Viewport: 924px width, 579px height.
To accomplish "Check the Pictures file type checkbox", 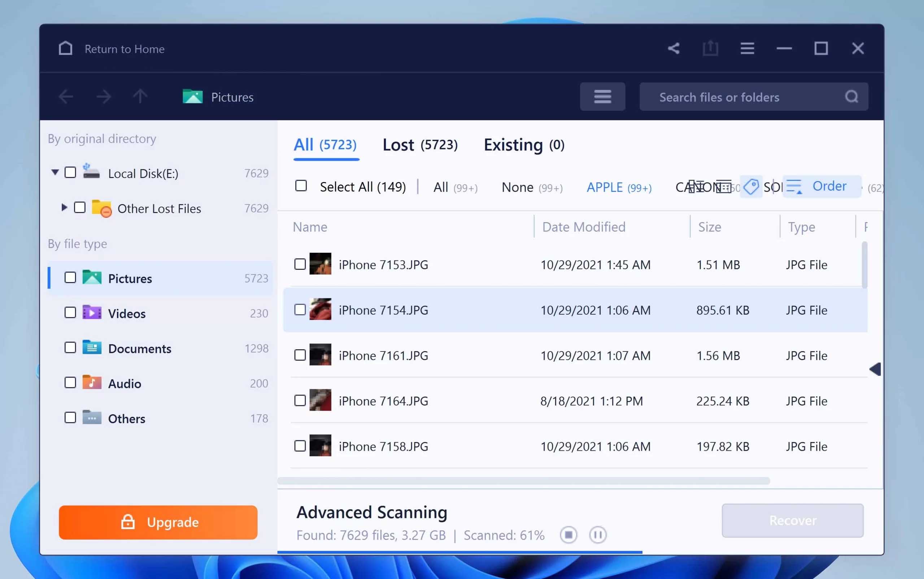I will click(x=70, y=278).
